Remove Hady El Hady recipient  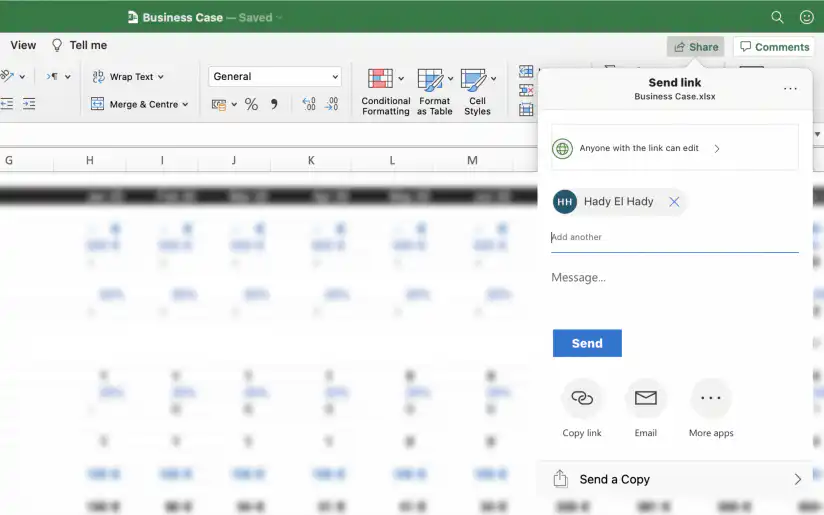(x=674, y=202)
